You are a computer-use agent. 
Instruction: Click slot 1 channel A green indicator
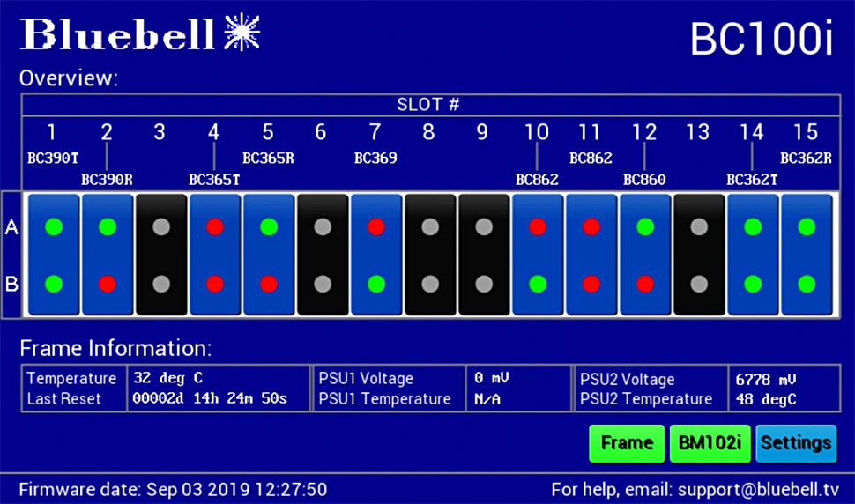54,226
